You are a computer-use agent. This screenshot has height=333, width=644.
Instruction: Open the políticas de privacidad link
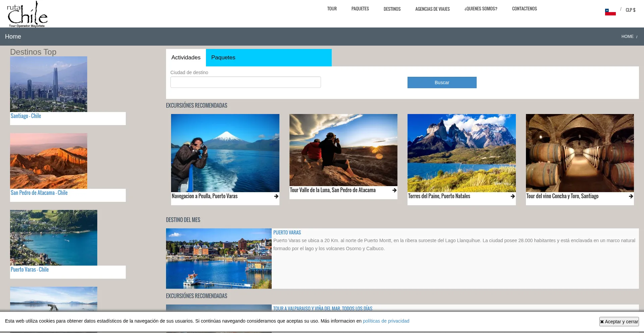[x=386, y=321]
